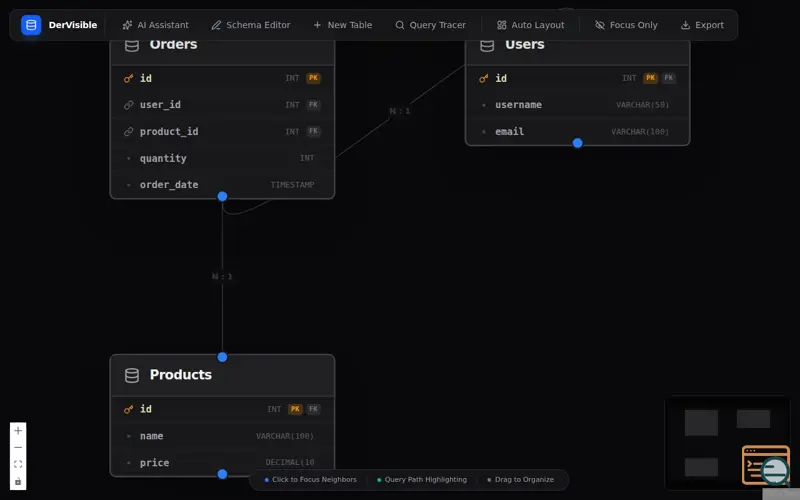
Task: Zoom out with the minus control
Action: coord(18,447)
